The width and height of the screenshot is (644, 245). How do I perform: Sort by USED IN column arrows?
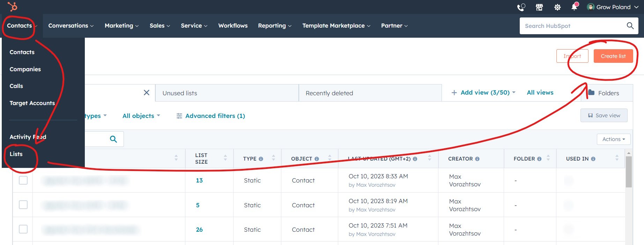617,158
